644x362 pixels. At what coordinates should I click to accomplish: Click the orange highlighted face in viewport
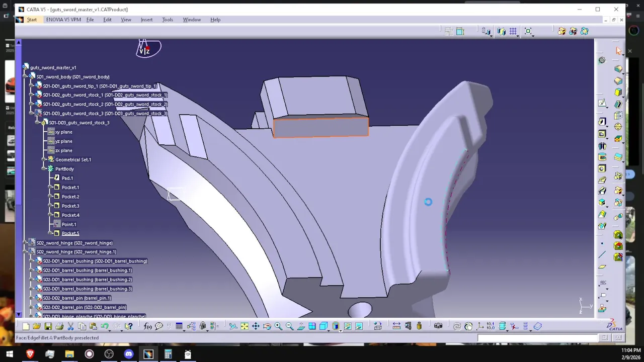(x=320, y=127)
